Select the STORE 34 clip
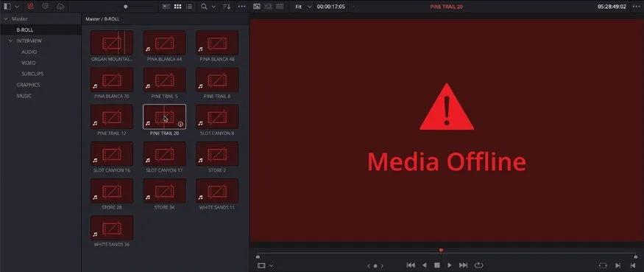 pos(164,191)
